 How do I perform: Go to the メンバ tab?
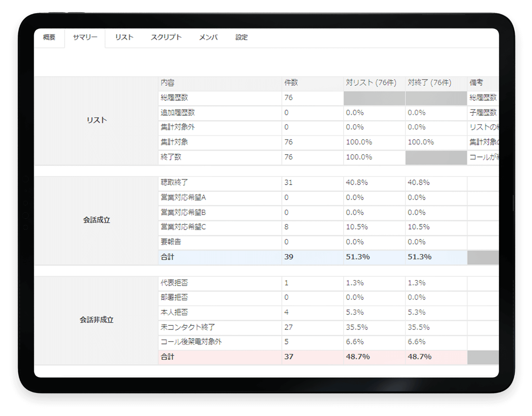tap(208, 37)
